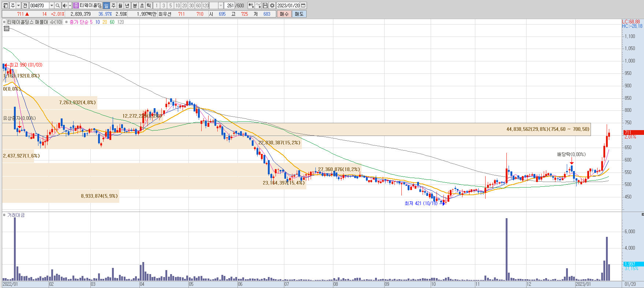Focus the stock code field 004870
644x288 pixels.
pyautogui.click(x=39, y=5)
